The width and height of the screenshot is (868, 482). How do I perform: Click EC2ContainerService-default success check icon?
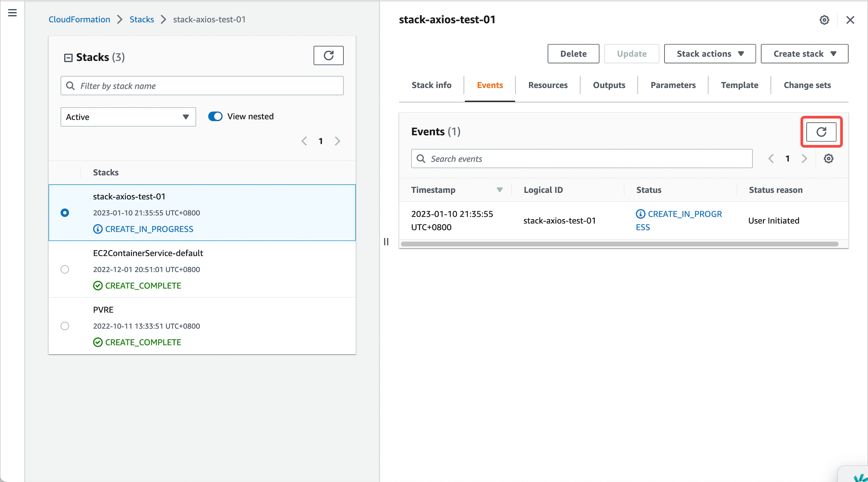click(x=98, y=286)
